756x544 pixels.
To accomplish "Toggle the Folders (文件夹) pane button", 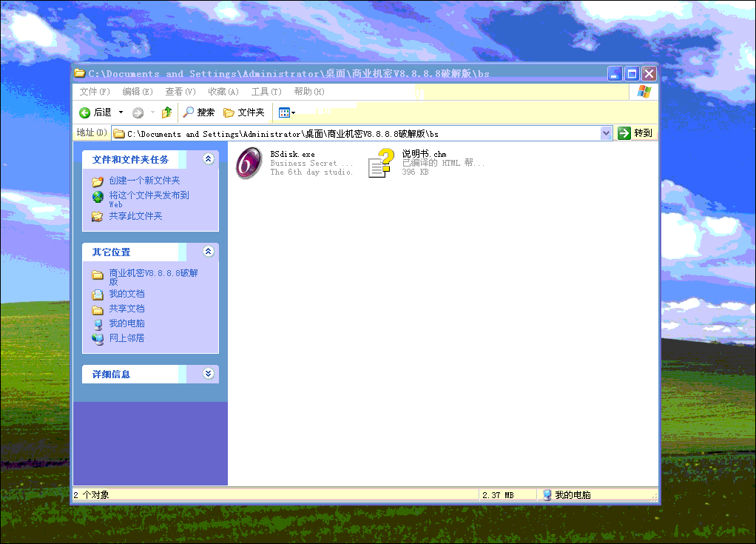I will point(244,113).
